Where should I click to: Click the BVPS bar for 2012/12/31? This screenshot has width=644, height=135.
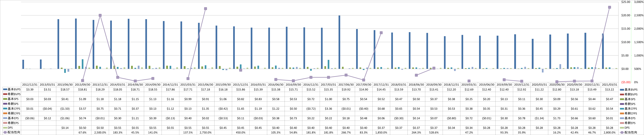[23, 64]
